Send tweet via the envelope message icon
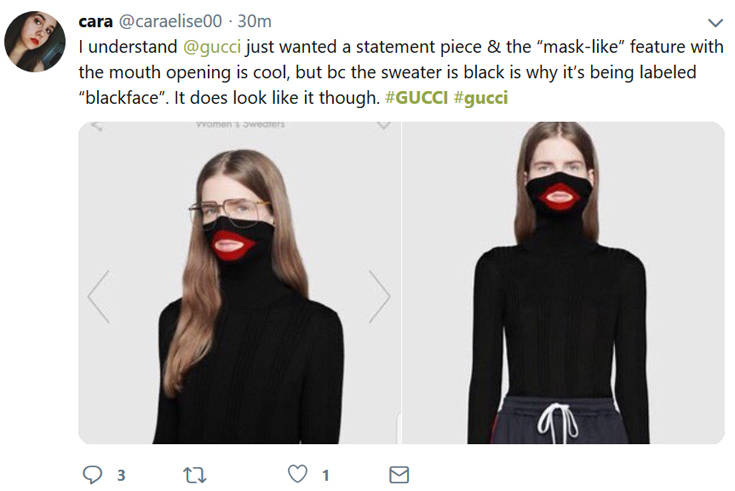This screenshot has width=735, height=491. pos(399,475)
